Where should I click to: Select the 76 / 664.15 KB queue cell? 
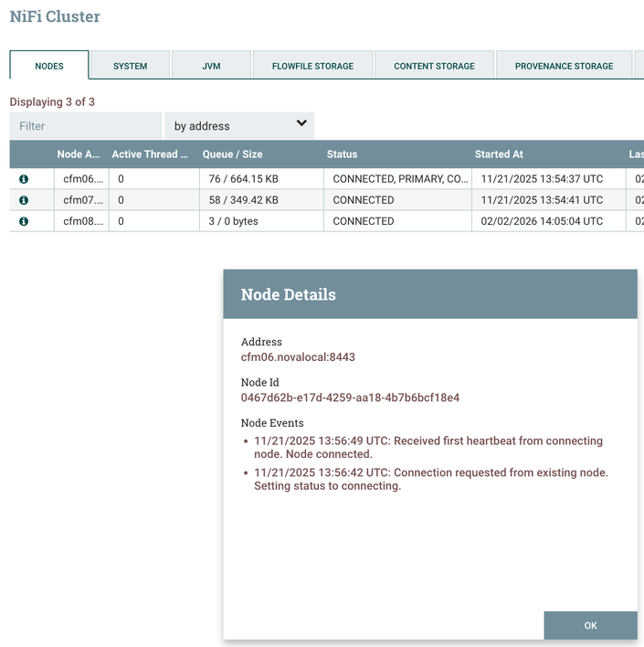[x=261, y=179]
